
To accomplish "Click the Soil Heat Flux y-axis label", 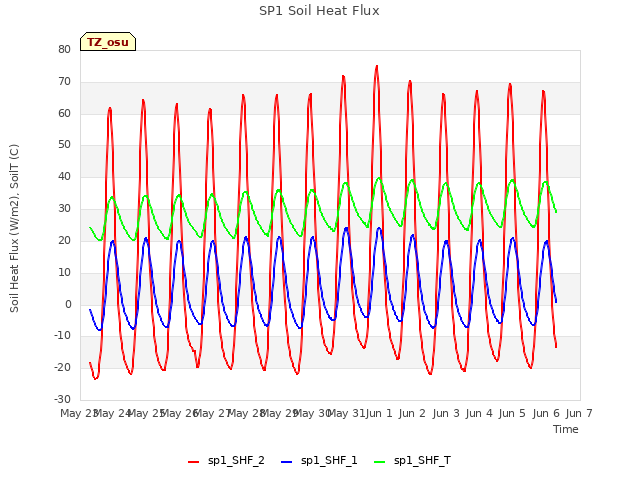I will (14, 228).
